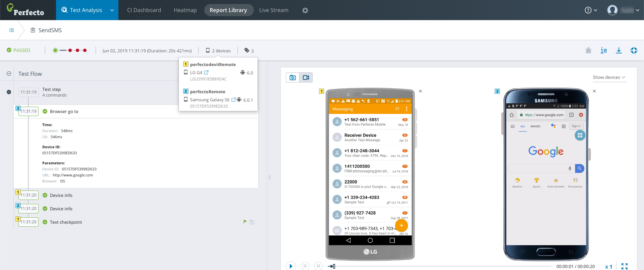Click the PASSED status indicator
The height and width of the screenshot is (270, 644).
(x=18, y=50)
